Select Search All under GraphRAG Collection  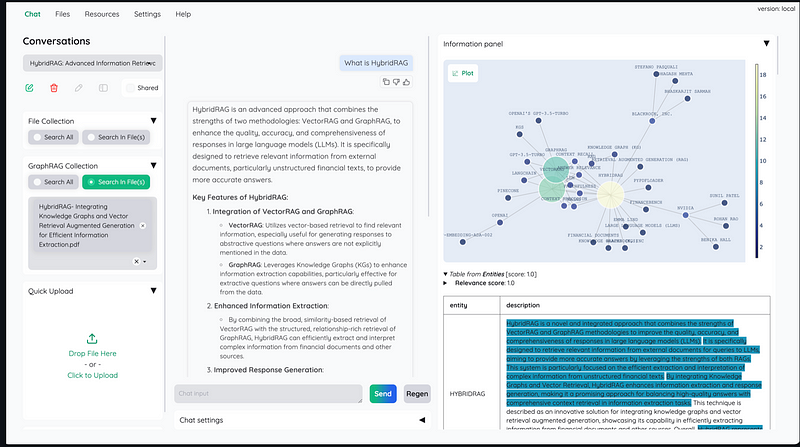pyautogui.click(x=54, y=182)
